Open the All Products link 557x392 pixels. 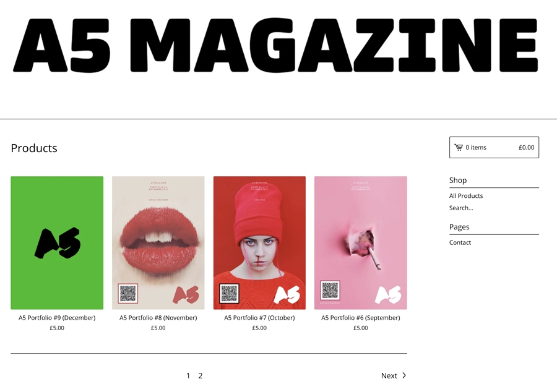pos(465,196)
